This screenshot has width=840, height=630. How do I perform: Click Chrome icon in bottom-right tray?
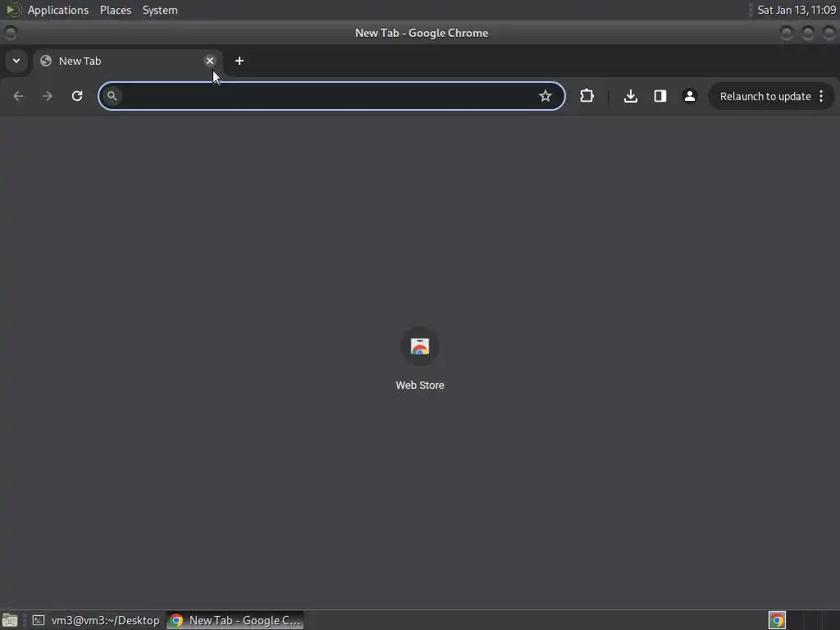click(x=777, y=620)
